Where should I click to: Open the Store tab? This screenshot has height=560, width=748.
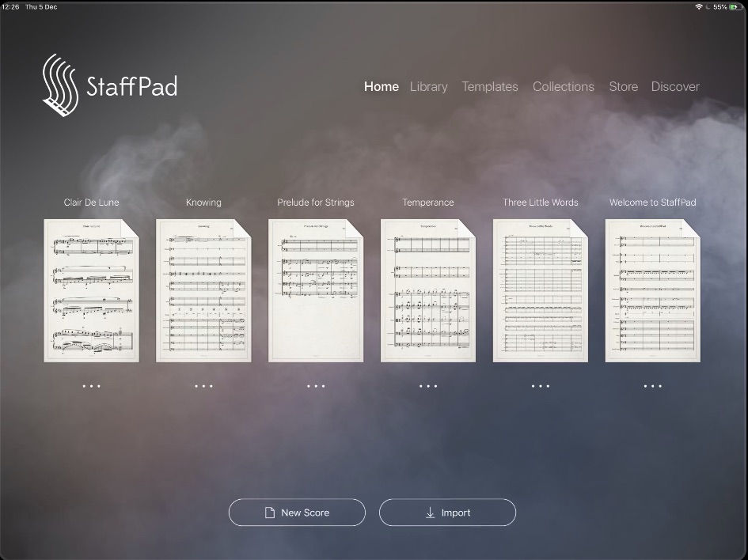click(623, 87)
